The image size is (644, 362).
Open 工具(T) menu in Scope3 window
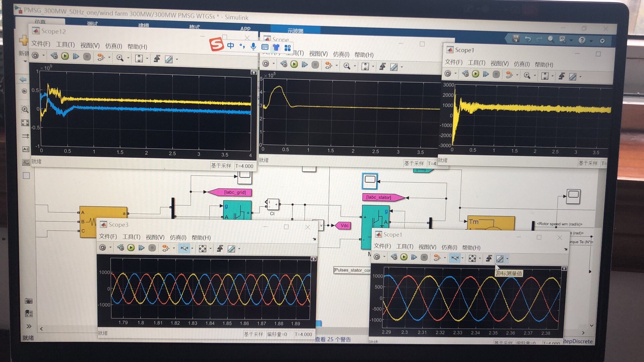(x=131, y=237)
